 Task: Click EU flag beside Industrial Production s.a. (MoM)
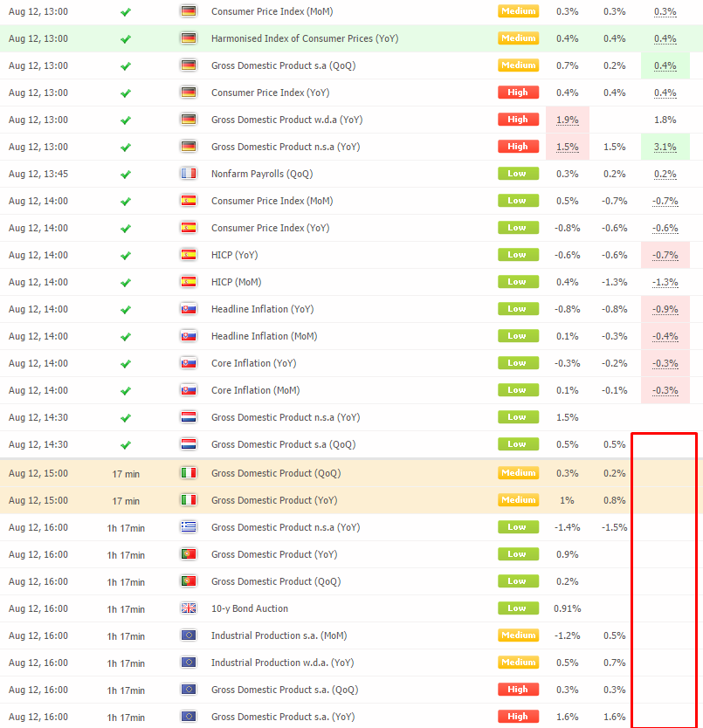[x=188, y=635]
